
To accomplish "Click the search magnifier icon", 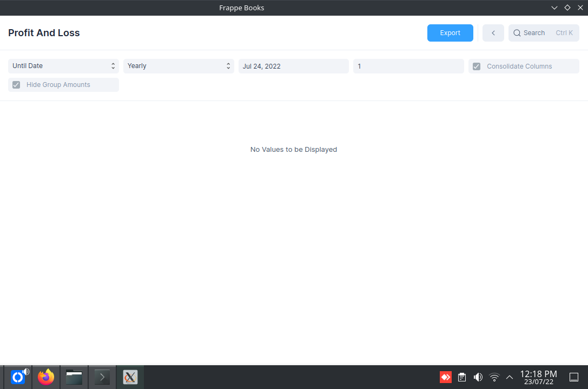I will [x=517, y=33].
